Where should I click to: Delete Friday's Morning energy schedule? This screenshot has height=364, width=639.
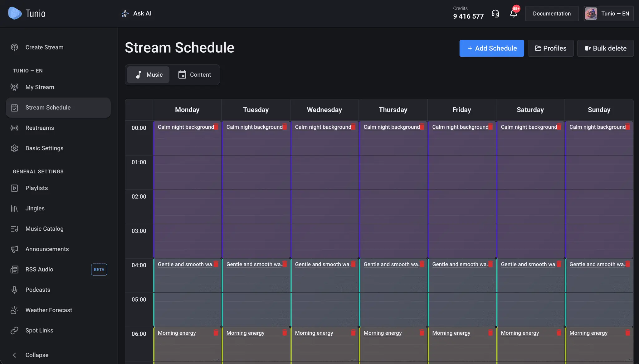[x=490, y=333]
